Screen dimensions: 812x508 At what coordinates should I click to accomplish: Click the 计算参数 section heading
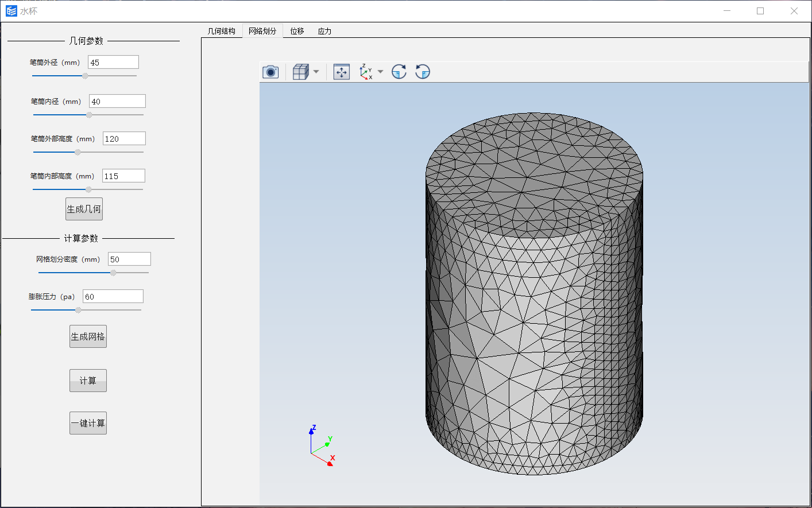pos(81,238)
